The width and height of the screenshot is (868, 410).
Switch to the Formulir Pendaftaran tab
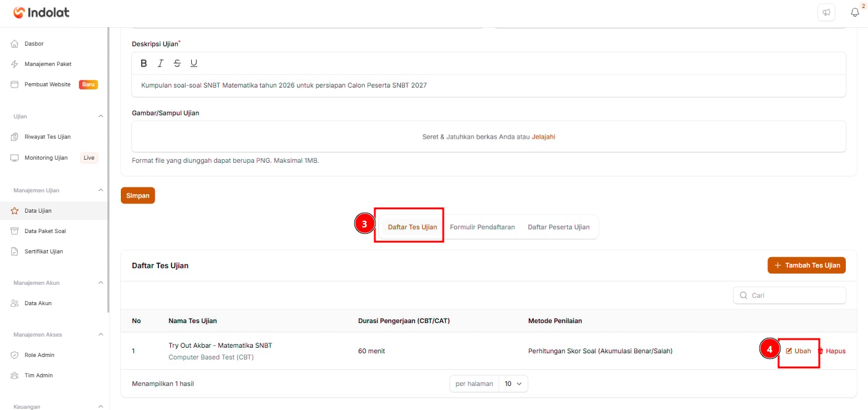coord(482,227)
